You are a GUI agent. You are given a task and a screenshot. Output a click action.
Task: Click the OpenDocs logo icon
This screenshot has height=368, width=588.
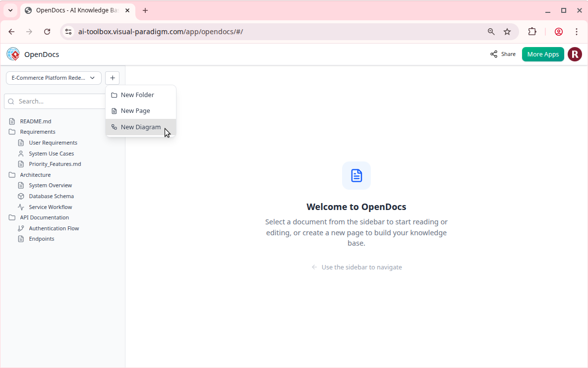click(x=13, y=54)
